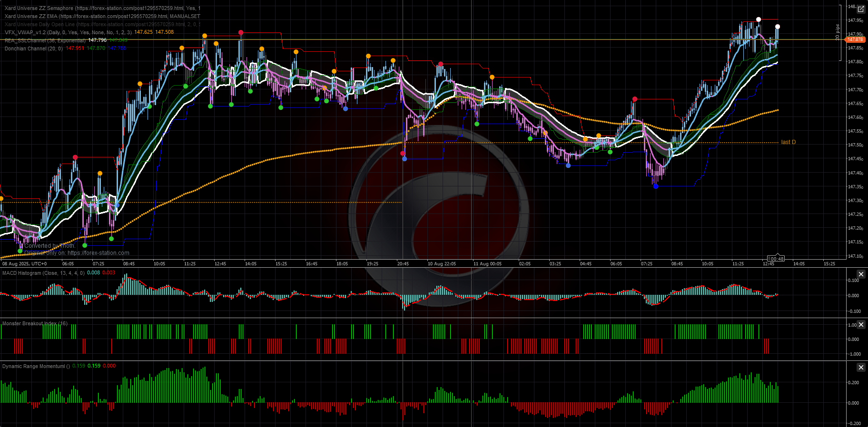Select the orange current price tag 147.878

click(x=855, y=39)
